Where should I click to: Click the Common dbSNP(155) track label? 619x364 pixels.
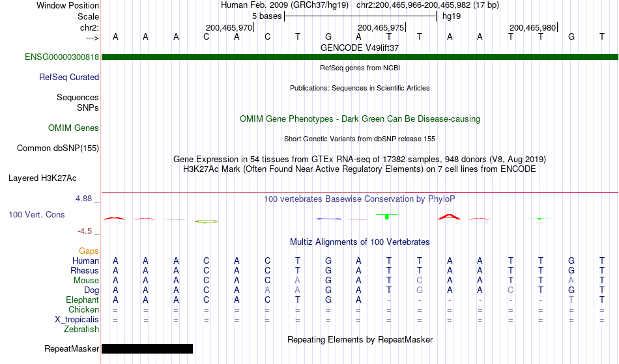[x=57, y=148]
